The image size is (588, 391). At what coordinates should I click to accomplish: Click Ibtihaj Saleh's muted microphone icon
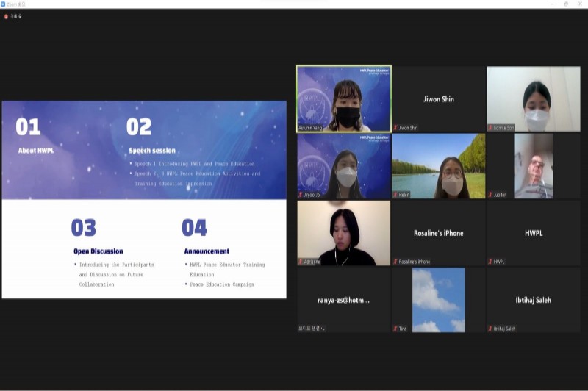(491, 329)
